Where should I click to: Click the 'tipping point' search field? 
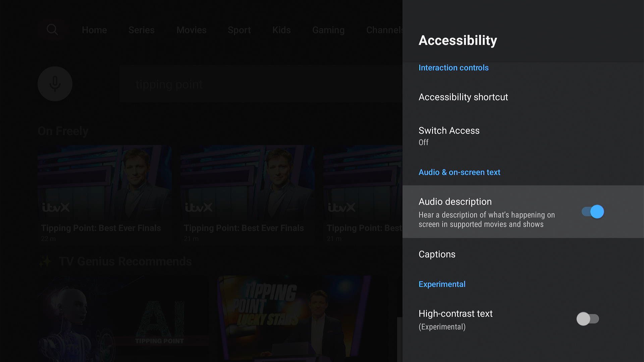pos(261,84)
